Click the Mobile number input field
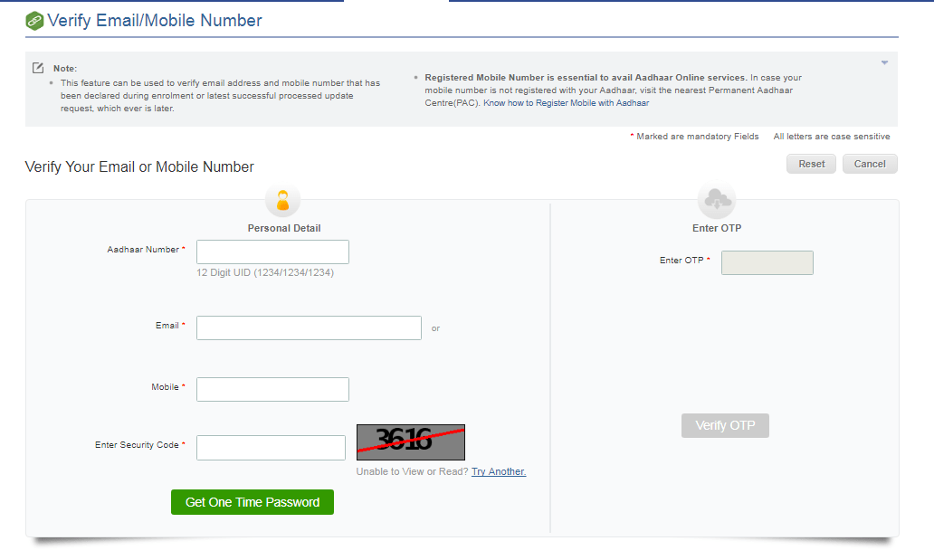This screenshot has width=934, height=560. (x=272, y=389)
